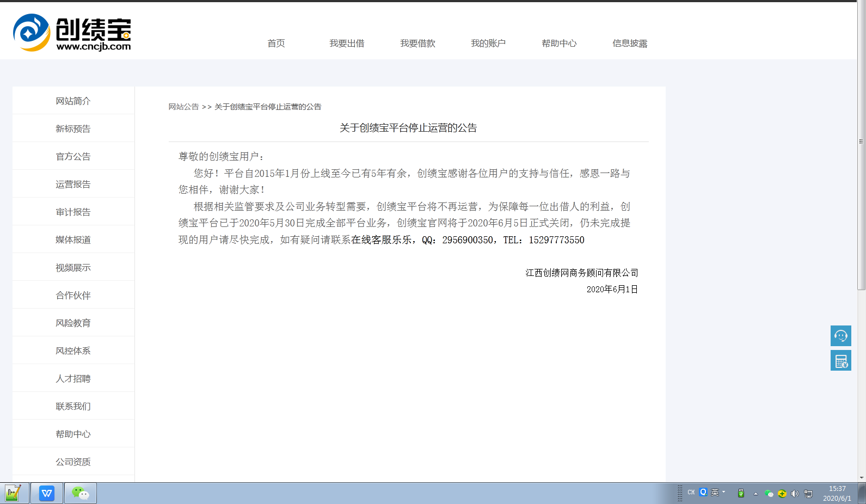Click the taskbar clock showing 15:37
This screenshot has height=504, width=866.
tap(837, 493)
